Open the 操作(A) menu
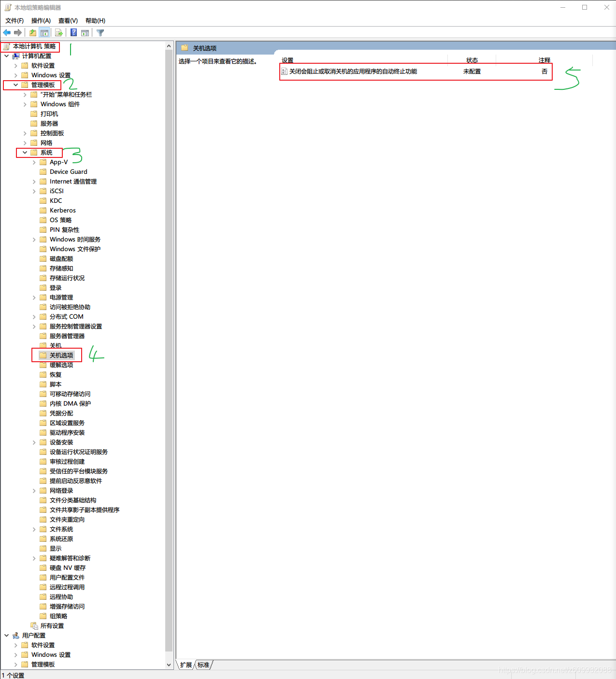This screenshot has height=679, width=616. [x=41, y=21]
